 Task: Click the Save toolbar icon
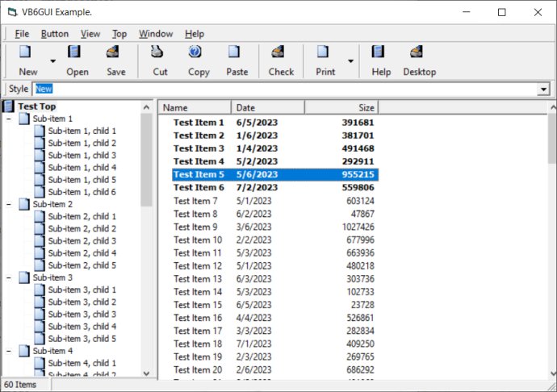112,52
